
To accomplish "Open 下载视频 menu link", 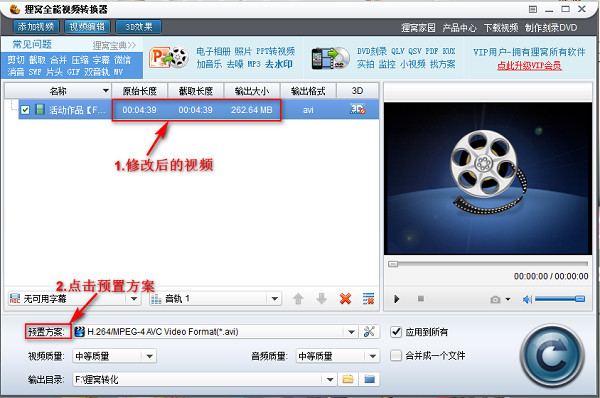I will coord(501,28).
